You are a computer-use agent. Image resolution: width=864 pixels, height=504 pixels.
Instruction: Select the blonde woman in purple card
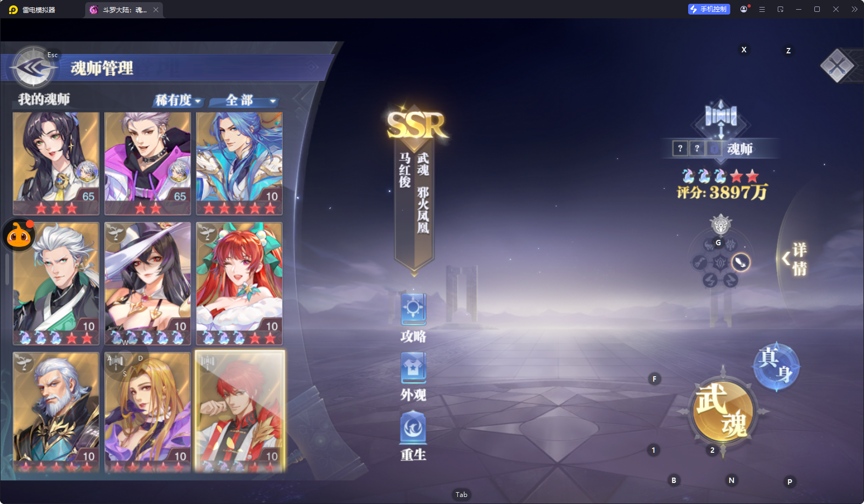click(x=148, y=412)
